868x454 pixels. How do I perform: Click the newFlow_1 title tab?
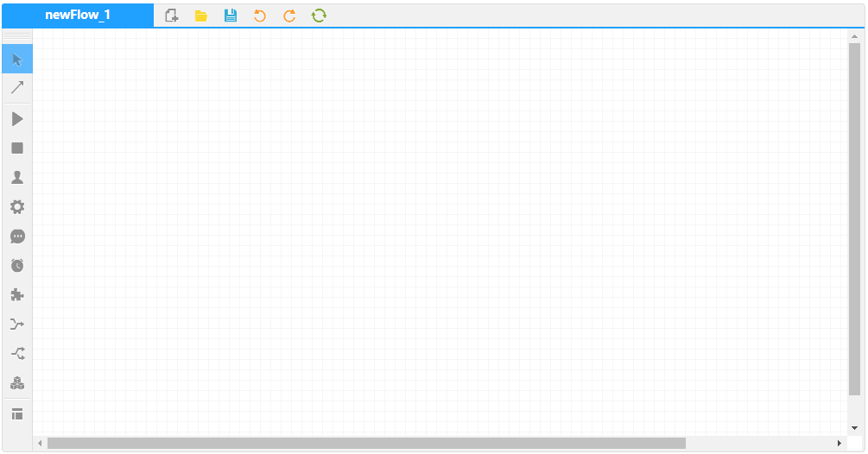coord(78,16)
